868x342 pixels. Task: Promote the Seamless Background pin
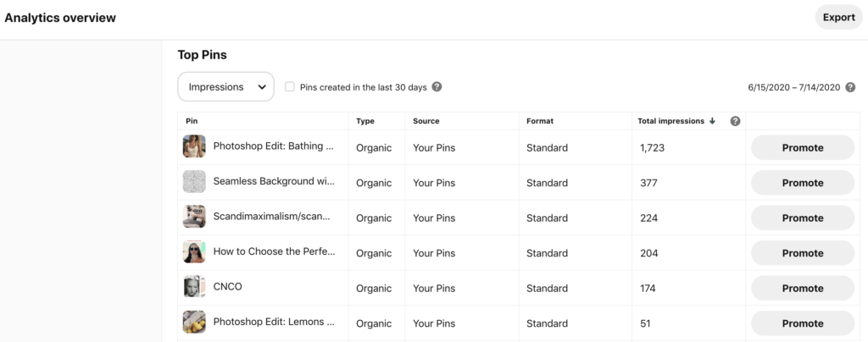point(802,183)
